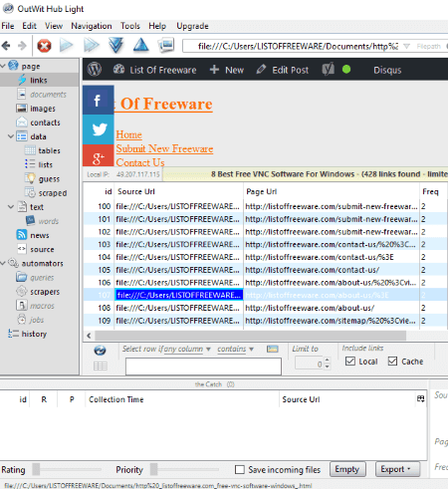Collapse the text tree node
Viewport: 448px width, 489px height.
pos(11,206)
